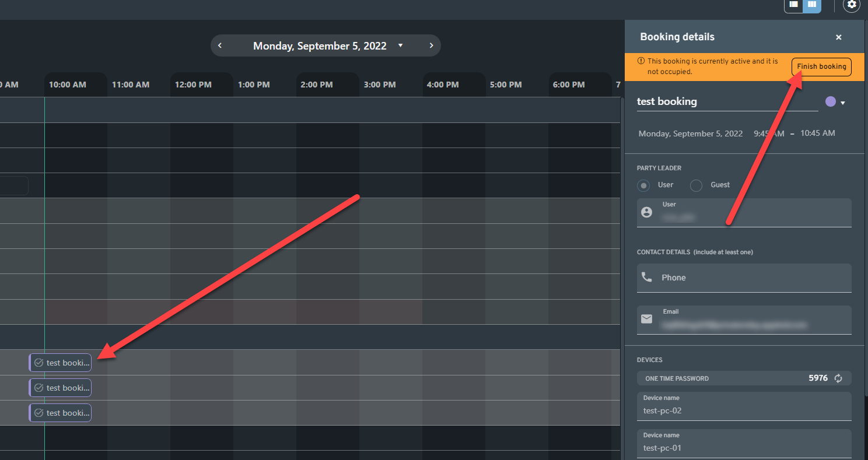Select the bottom test booking block
868x460 pixels.
point(61,413)
